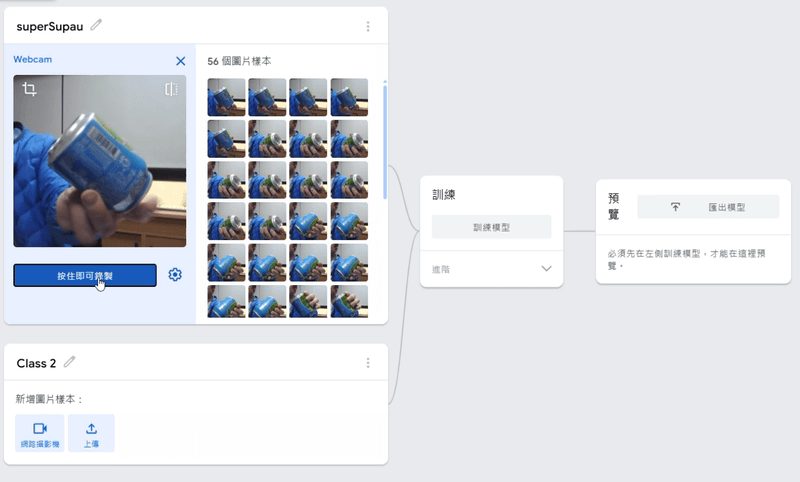
Task: Toggle the mirror flip icon on webcam
Action: click(171, 90)
